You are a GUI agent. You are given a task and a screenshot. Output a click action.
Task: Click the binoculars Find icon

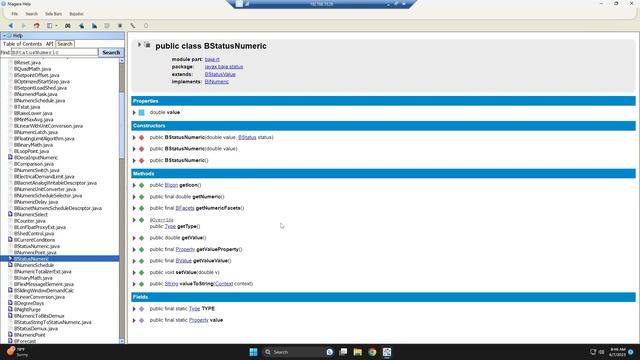[68, 26]
